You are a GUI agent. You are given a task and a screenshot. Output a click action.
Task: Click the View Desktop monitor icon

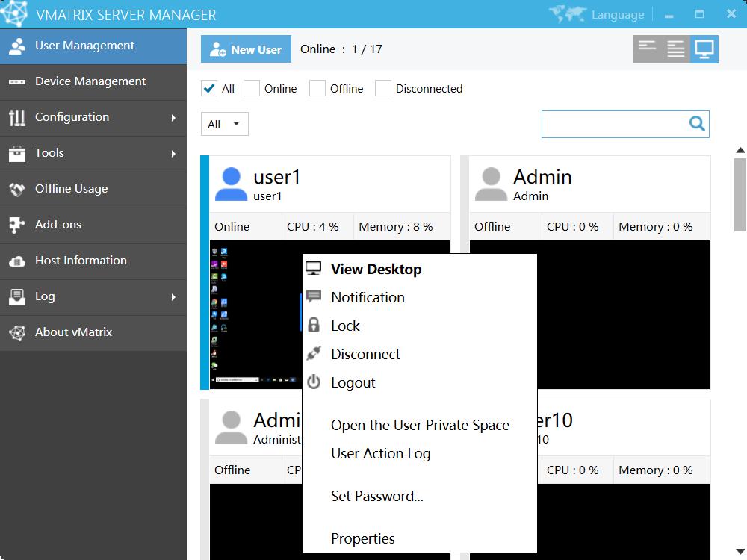[314, 269]
